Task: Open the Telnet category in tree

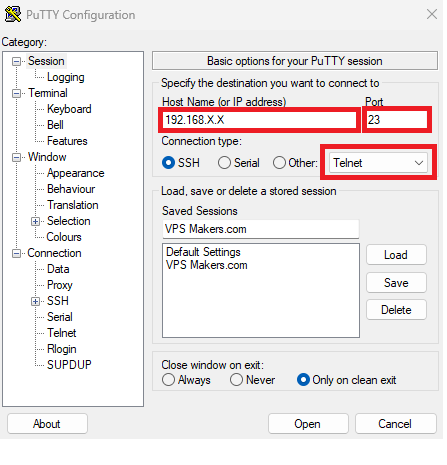Action: (x=62, y=333)
